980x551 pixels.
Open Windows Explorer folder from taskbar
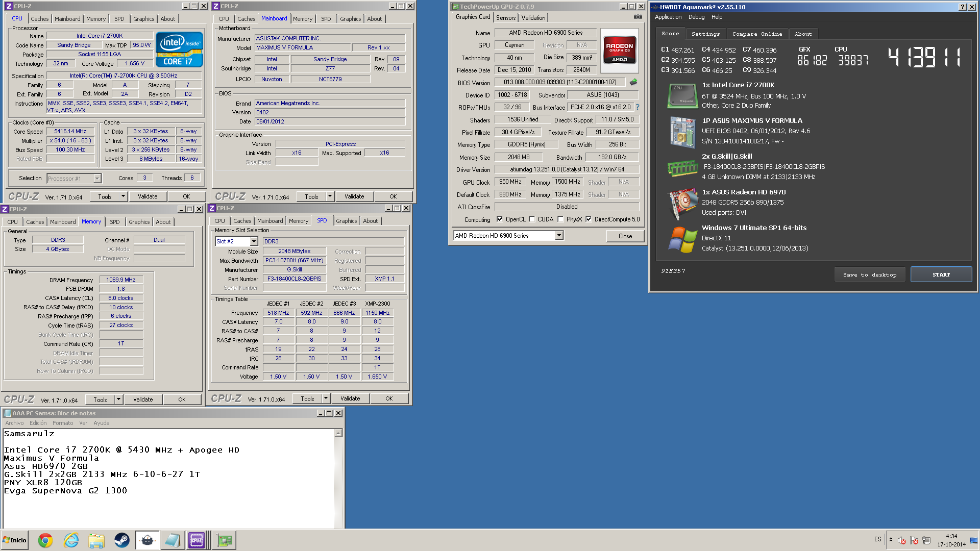(x=96, y=540)
